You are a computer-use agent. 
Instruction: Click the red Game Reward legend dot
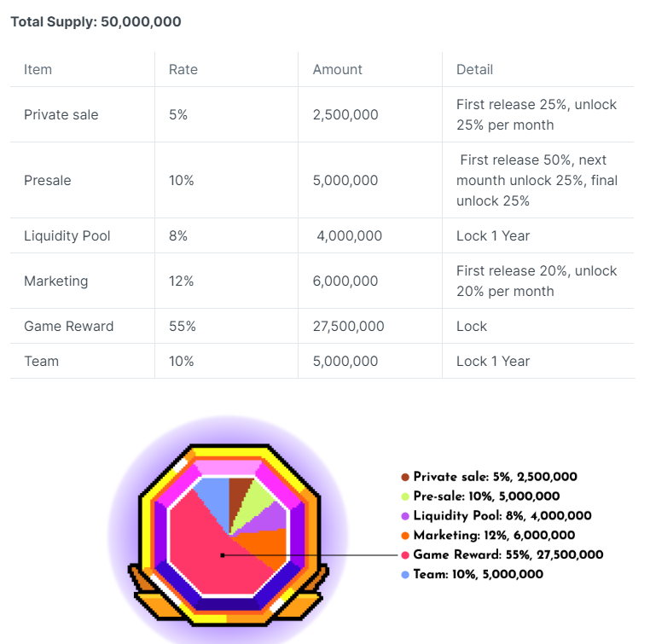tap(405, 555)
